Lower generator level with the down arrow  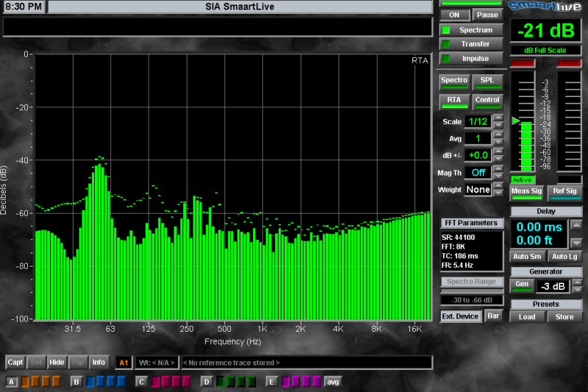tap(578, 289)
